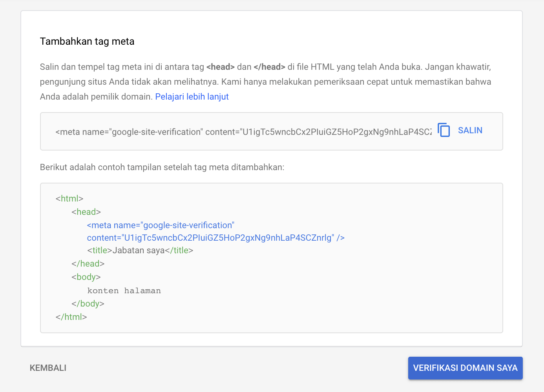The width and height of the screenshot is (544, 392).
Task: Click the <html> opening tag
Action: 69,198
